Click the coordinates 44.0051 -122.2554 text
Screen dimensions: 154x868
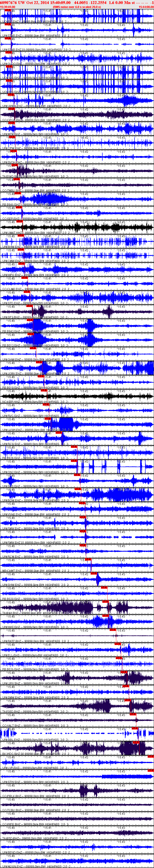point(90,2)
